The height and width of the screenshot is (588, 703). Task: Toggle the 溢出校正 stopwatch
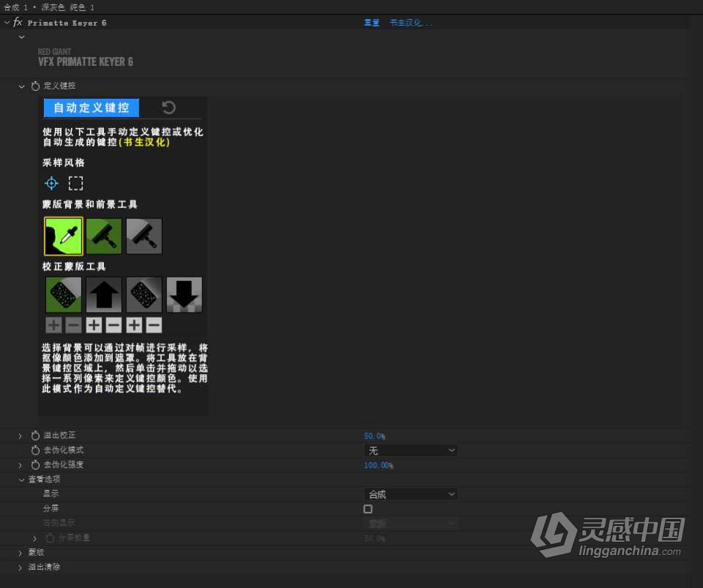[35, 435]
